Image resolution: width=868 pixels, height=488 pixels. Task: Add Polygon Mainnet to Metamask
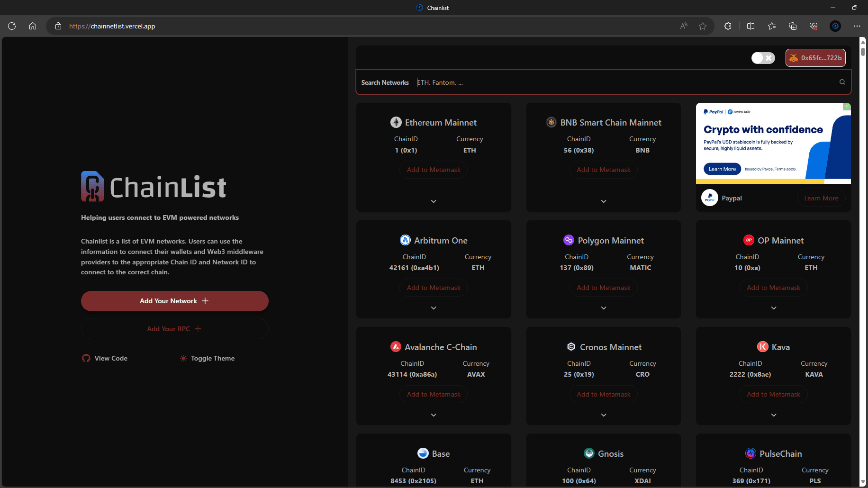[603, 288]
